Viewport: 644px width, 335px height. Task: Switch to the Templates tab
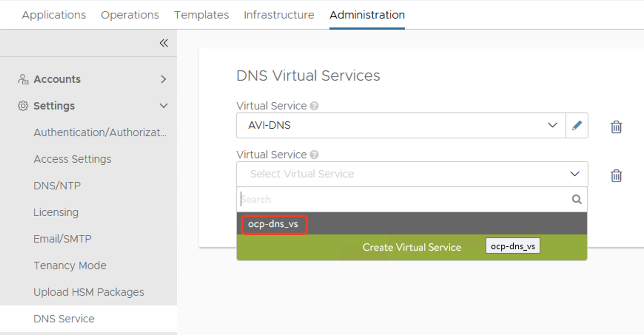pos(202,15)
